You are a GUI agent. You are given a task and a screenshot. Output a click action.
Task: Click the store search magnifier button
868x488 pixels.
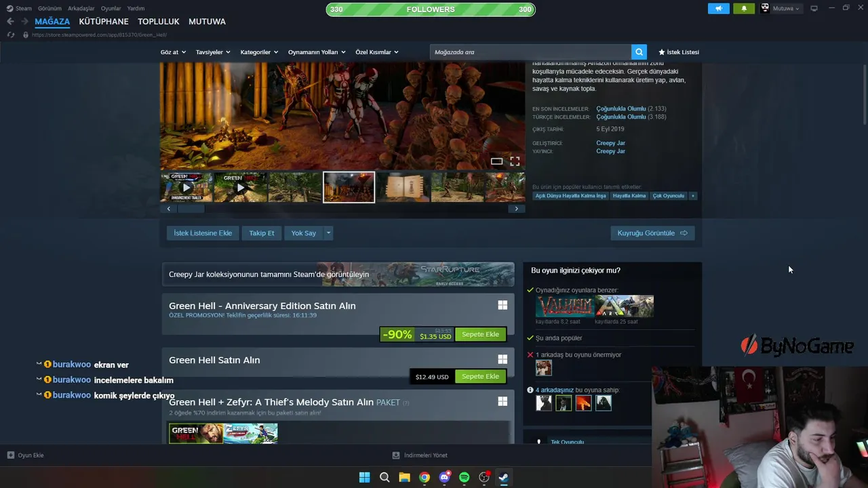pyautogui.click(x=639, y=52)
